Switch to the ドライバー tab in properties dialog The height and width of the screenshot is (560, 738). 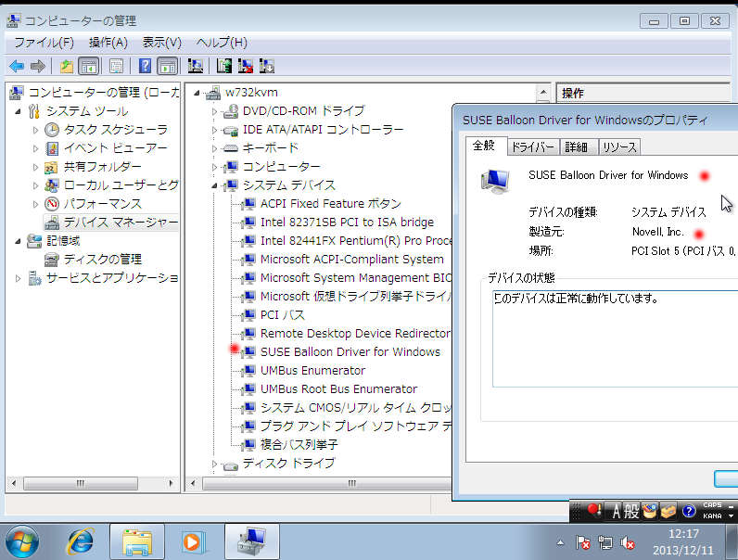[533, 147]
